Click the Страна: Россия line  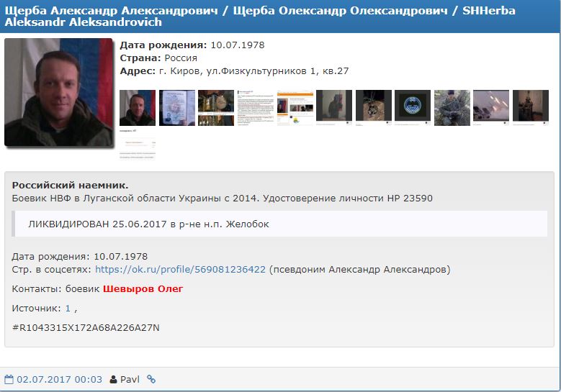click(x=158, y=58)
